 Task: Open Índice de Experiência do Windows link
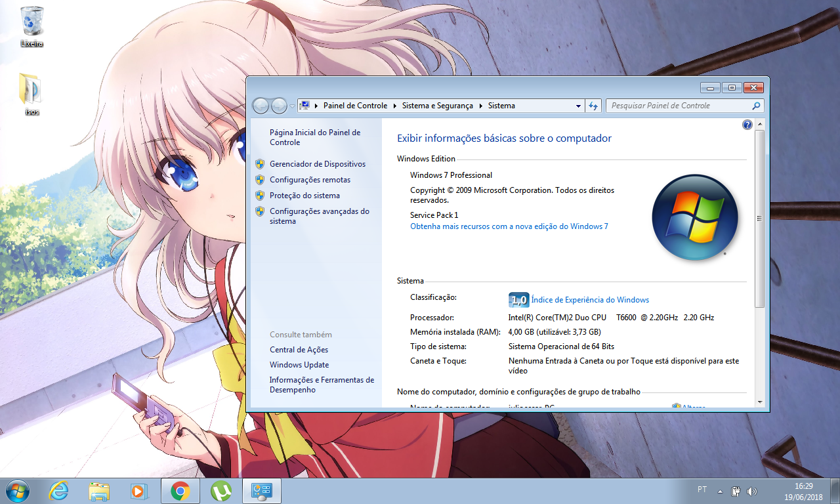[x=590, y=300]
